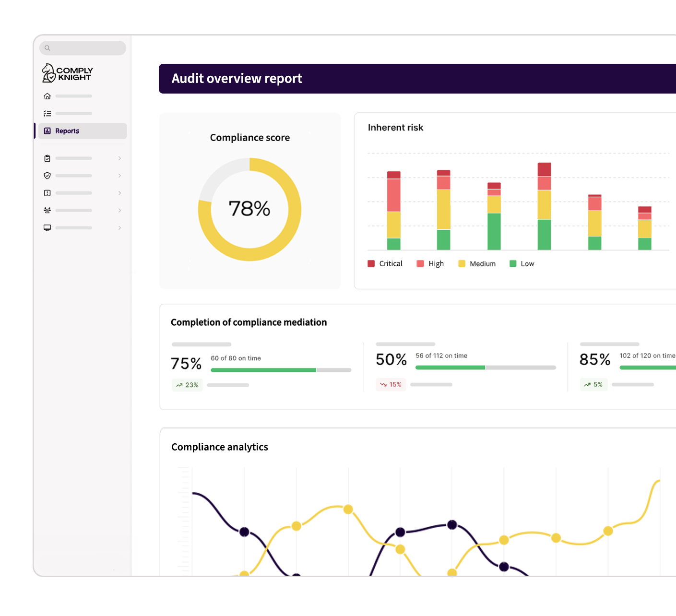Viewport: 676px width, 616px height.
Task: Click the home icon in the sidebar
Action: (47, 96)
